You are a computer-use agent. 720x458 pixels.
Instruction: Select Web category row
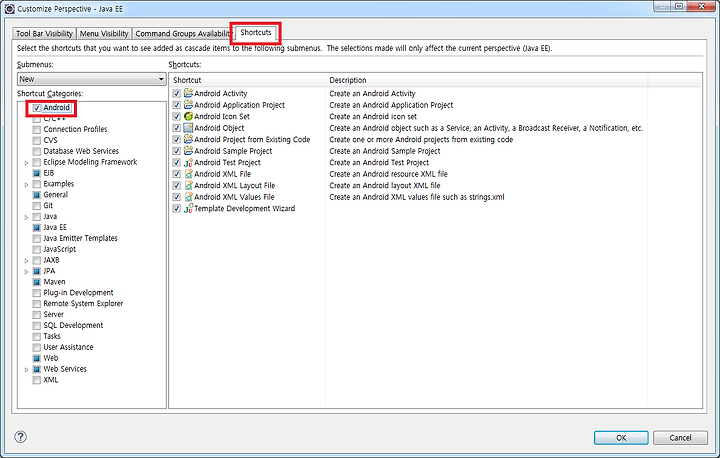[x=51, y=358]
